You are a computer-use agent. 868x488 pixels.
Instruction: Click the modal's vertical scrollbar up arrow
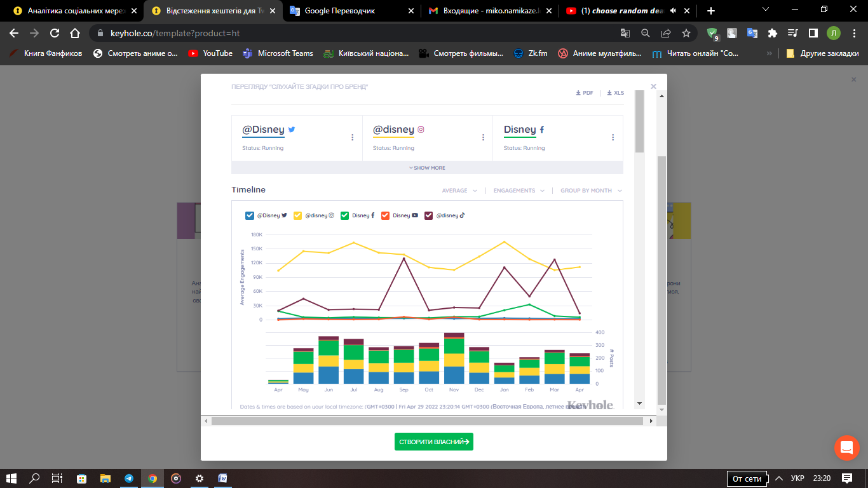click(661, 95)
